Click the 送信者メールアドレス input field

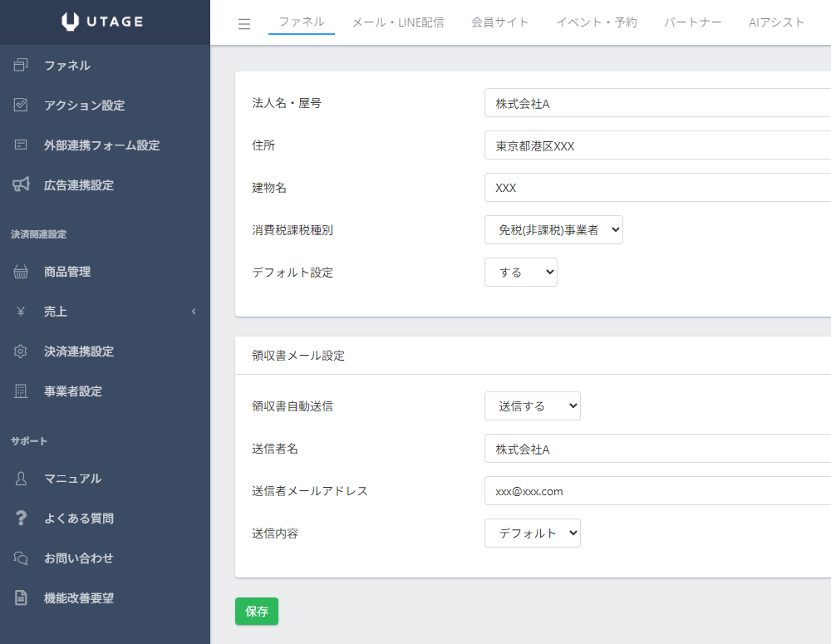(x=656, y=491)
